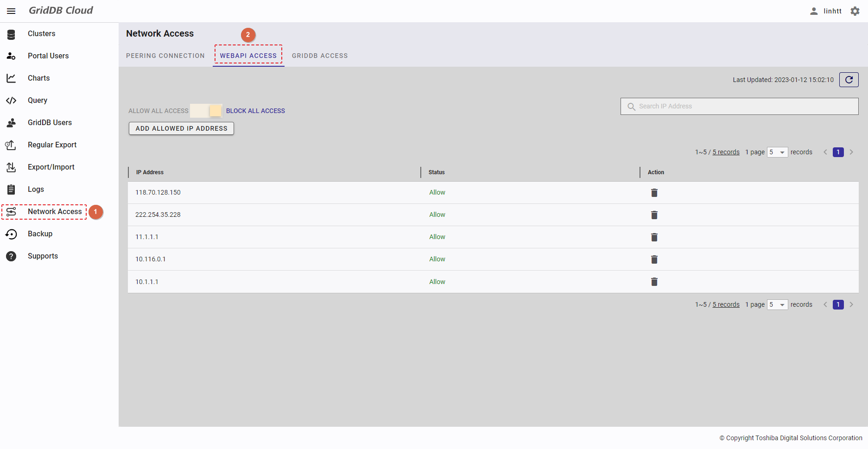Toggle the allow/block all access switch
The image size is (868, 449).
pos(207,111)
